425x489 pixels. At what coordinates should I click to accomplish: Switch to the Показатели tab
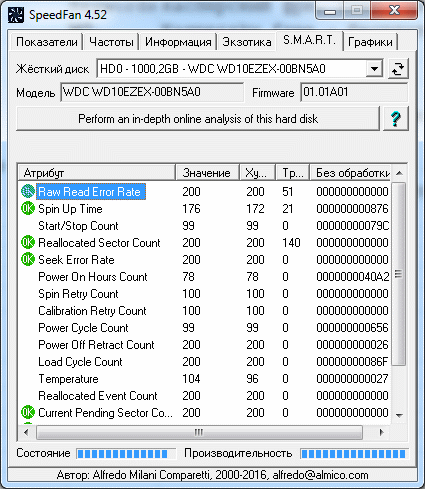pyautogui.click(x=47, y=42)
